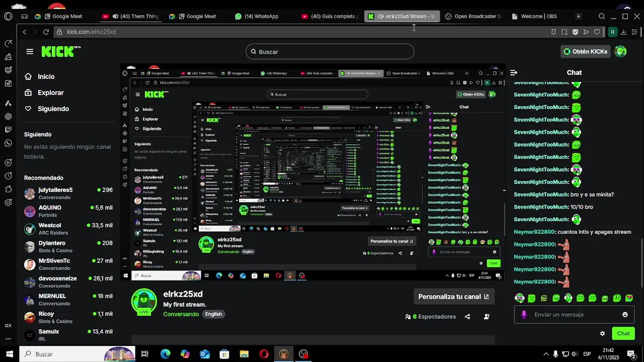Collapse the chat panel

pyautogui.click(x=514, y=72)
